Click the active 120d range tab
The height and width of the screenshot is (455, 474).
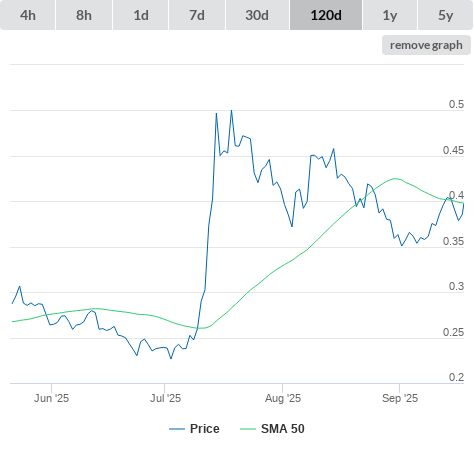pyautogui.click(x=326, y=15)
